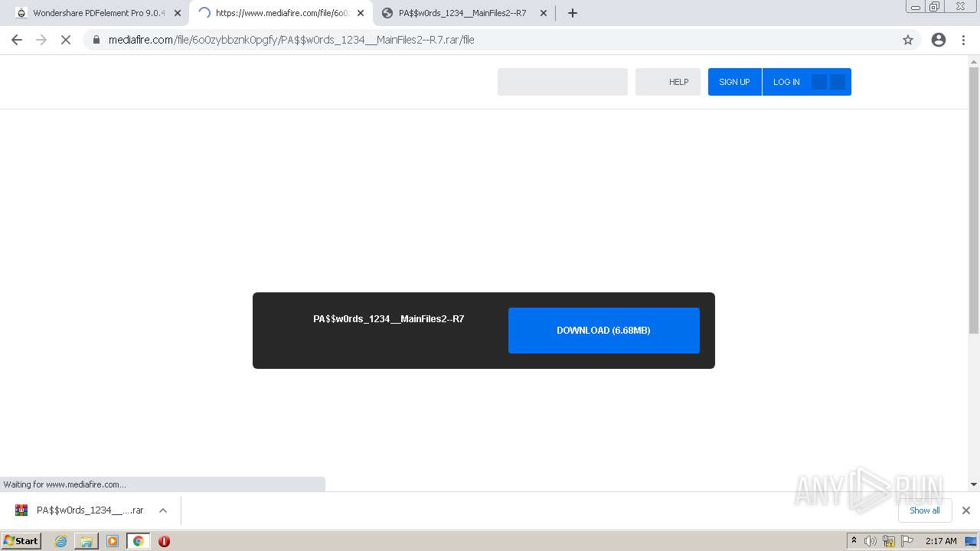The image size is (980, 551).
Task: Click the SIGN UP button
Action: tap(734, 82)
